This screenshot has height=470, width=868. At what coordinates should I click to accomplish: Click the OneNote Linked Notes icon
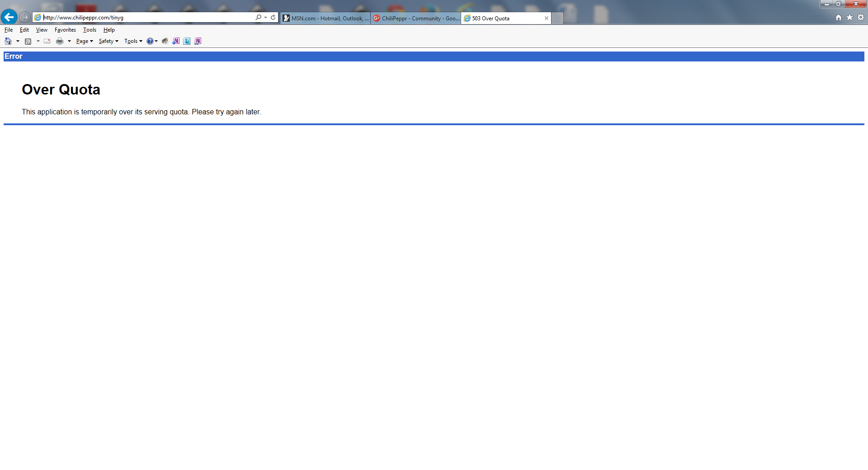point(198,41)
